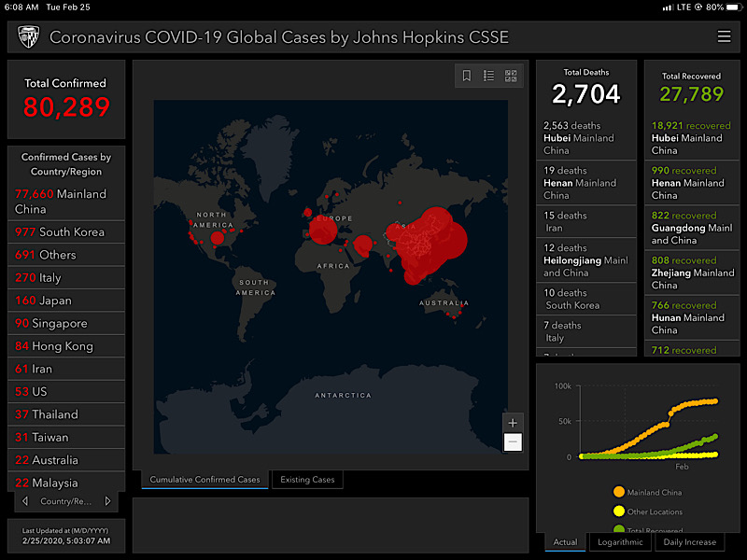This screenshot has height=560, width=747.
Task: Zoom out on the map
Action: tap(513, 441)
